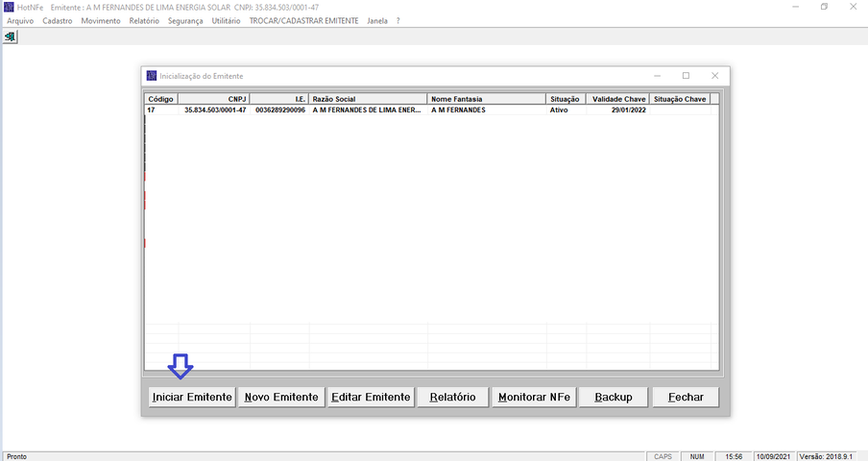Image resolution: width=868 pixels, height=461 pixels.
Task: Click the Inicialização do Emitente dialog icon
Action: pyautogui.click(x=151, y=76)
